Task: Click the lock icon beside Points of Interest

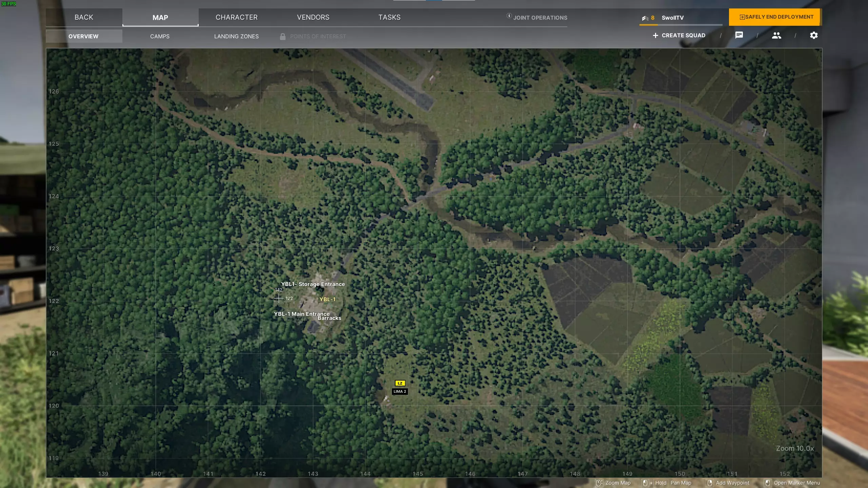Action: 282,36
